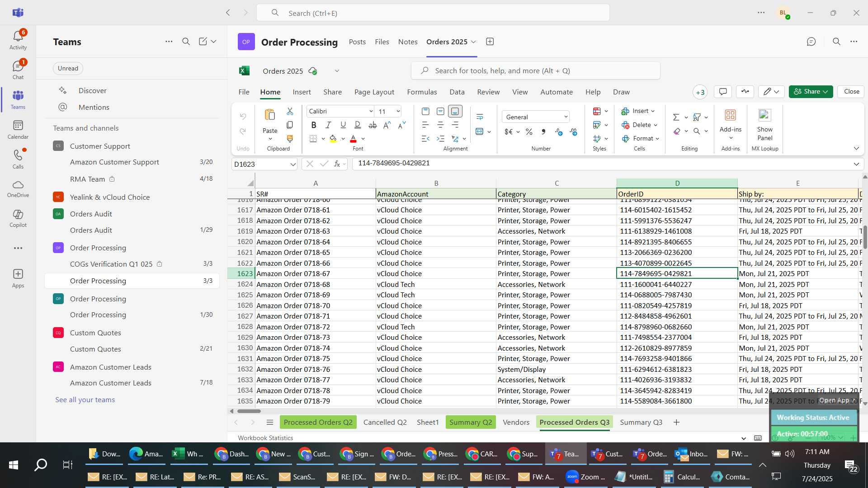The image size is (868, 488).
Task: Switch to the Formulas ribbon tab
Action: click(x=422, y=92)
